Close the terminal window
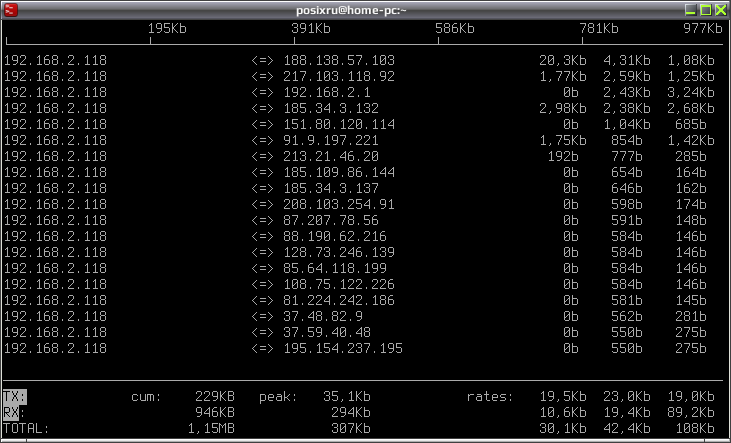 (x=721, y=10)
